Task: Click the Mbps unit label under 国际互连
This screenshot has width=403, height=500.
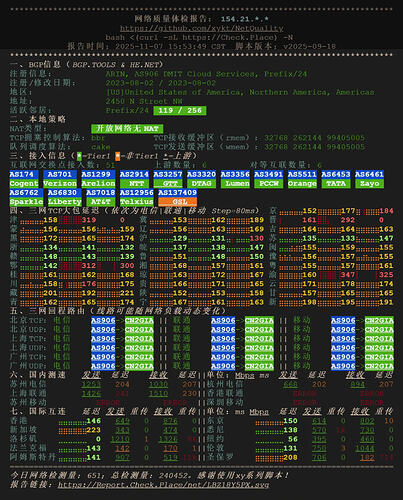Action: pos(259,412)
